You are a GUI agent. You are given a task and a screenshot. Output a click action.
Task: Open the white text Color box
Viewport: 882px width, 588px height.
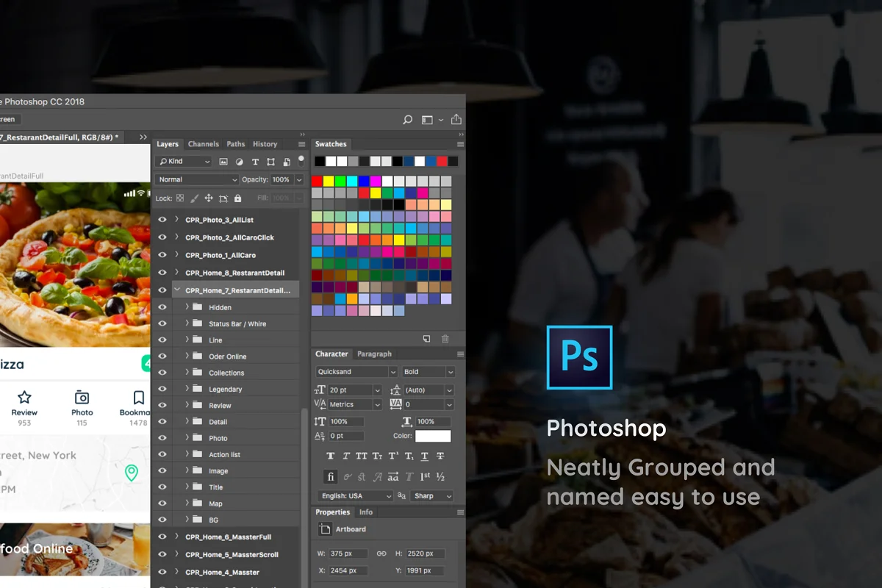click(x=433, y=436)
